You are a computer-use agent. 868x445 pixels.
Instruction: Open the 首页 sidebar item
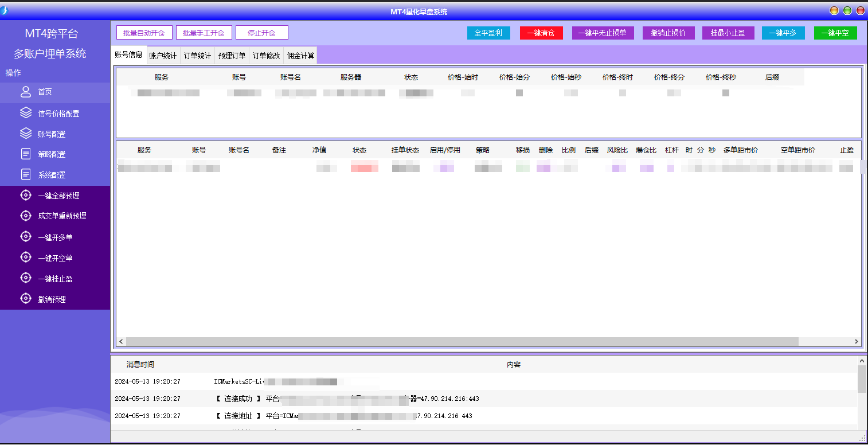(x=55, y=92)
